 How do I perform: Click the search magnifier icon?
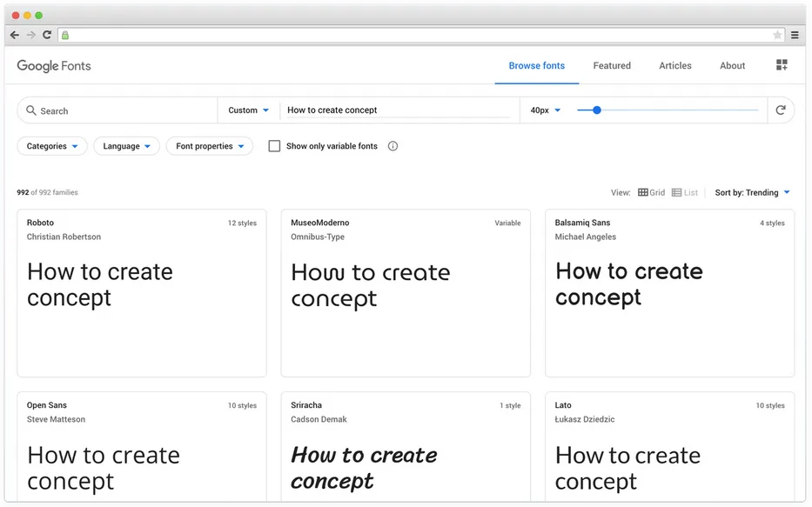pyautogui.click(x=31, y=110)
